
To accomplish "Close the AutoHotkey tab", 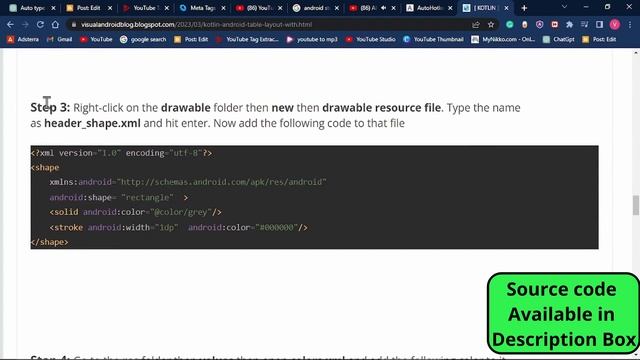I will coord(450,8).
